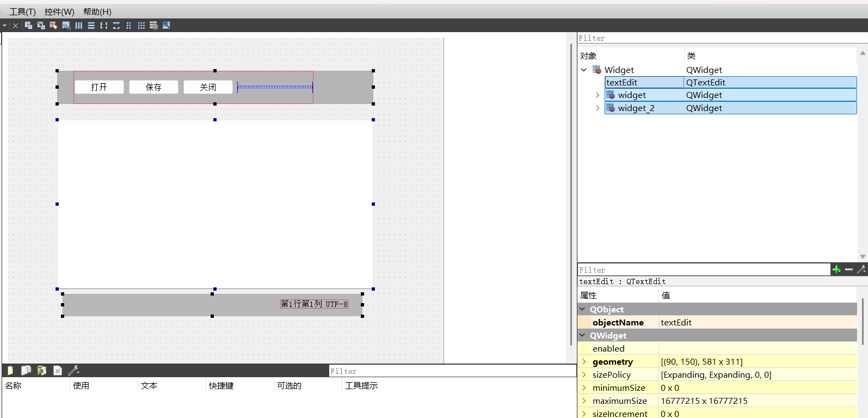Apply the Lay Out Horizontally icon
Viewport: 868px width, 418px height.
79,25
